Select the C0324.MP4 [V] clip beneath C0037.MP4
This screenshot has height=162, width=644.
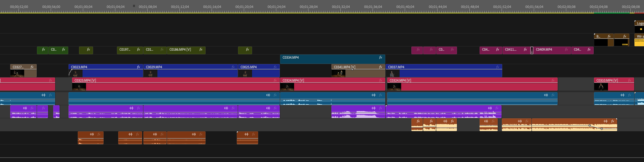pyautogui.click(x=472, y=84)
